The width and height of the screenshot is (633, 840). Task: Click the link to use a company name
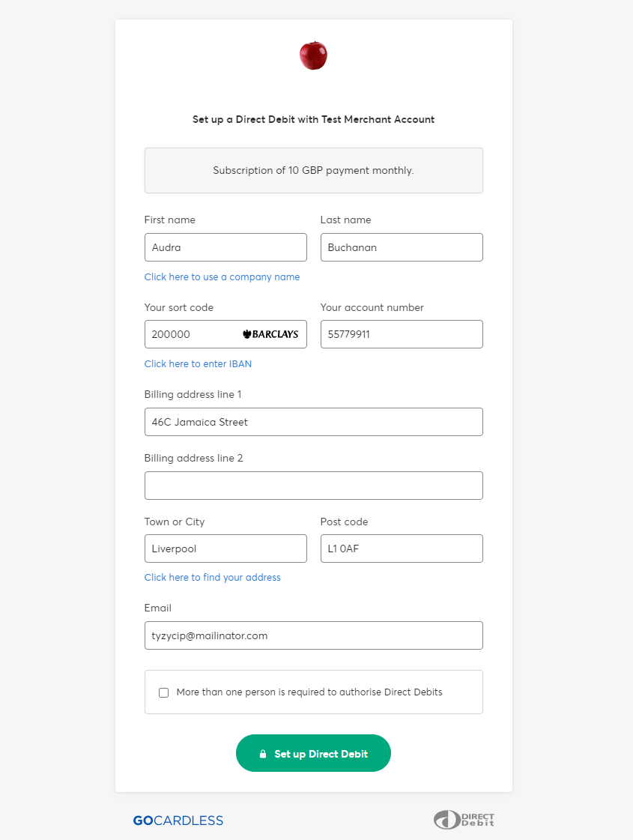tap(222, 277)
